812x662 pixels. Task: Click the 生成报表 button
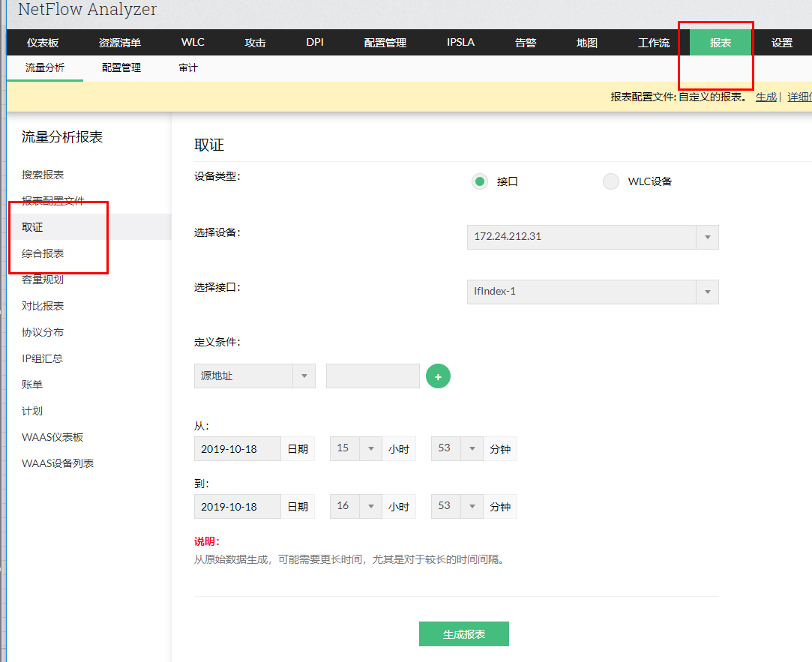coord(463,634)
